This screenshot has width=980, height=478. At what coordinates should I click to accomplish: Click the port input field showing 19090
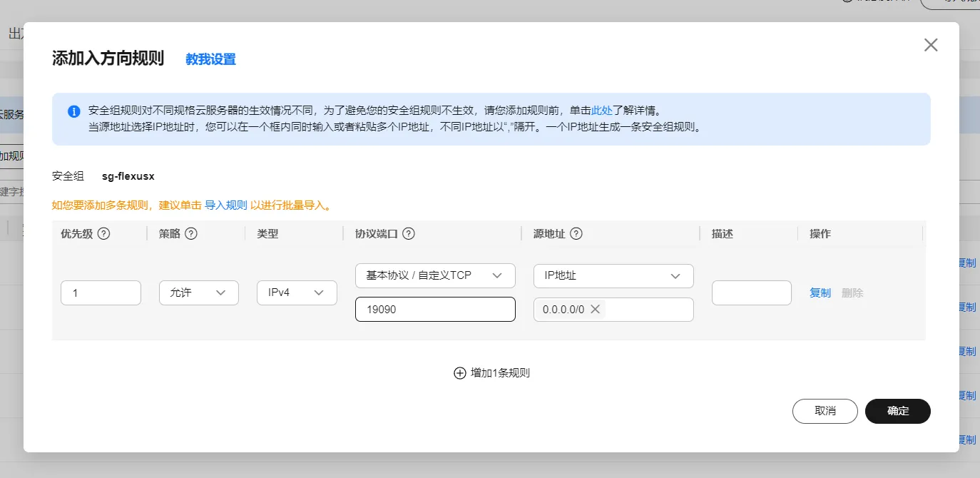[435, 310]
